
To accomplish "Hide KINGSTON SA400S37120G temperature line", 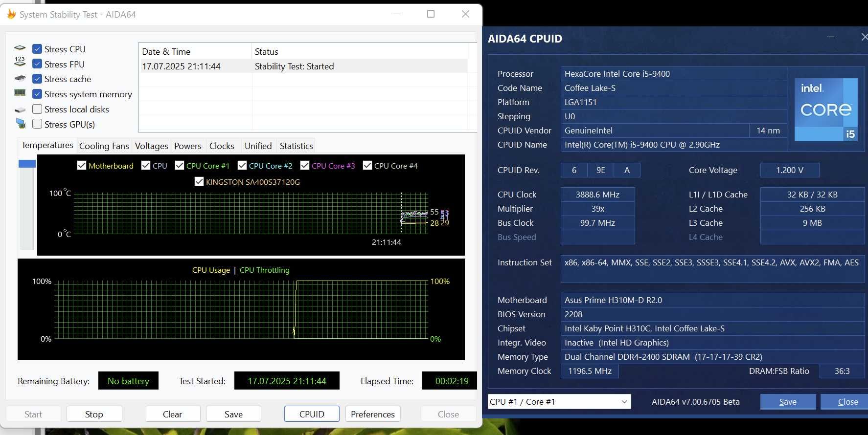I will pos(199,181).
